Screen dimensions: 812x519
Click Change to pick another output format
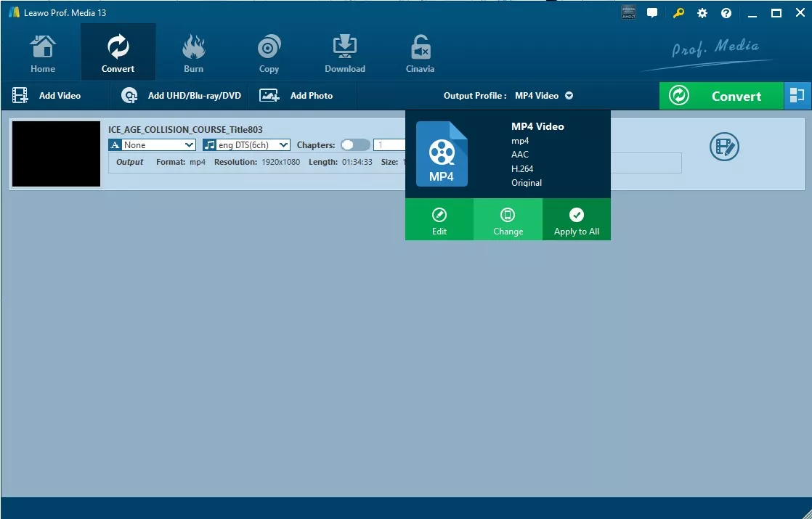507,219
